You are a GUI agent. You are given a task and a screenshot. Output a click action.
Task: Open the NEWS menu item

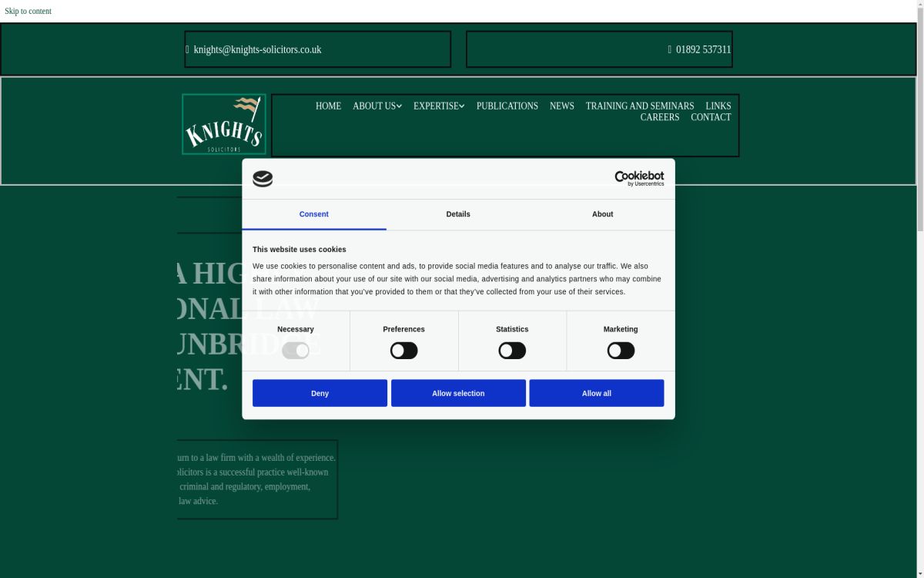pyautogui.click(x=561, y=106)
